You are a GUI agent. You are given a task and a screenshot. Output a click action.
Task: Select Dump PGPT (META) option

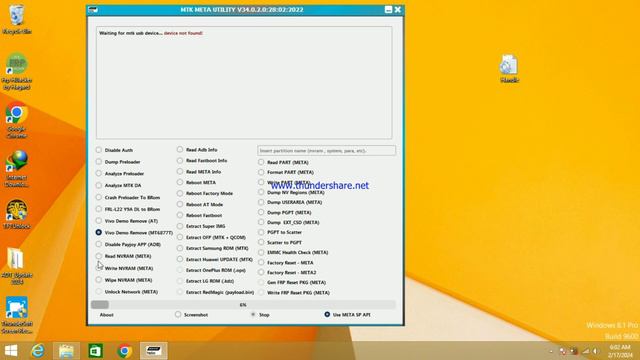pyautogui.click(x=285, y=213)
